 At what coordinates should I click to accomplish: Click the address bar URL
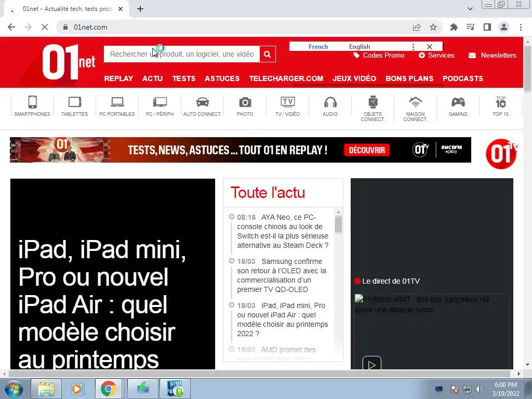(x=90, y=27)
